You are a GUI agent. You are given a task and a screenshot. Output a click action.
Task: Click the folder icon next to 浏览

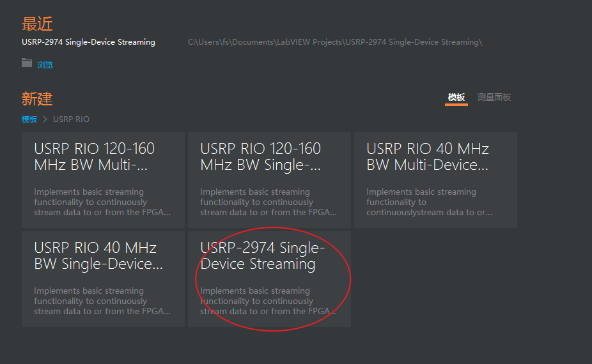pos(27,63)
